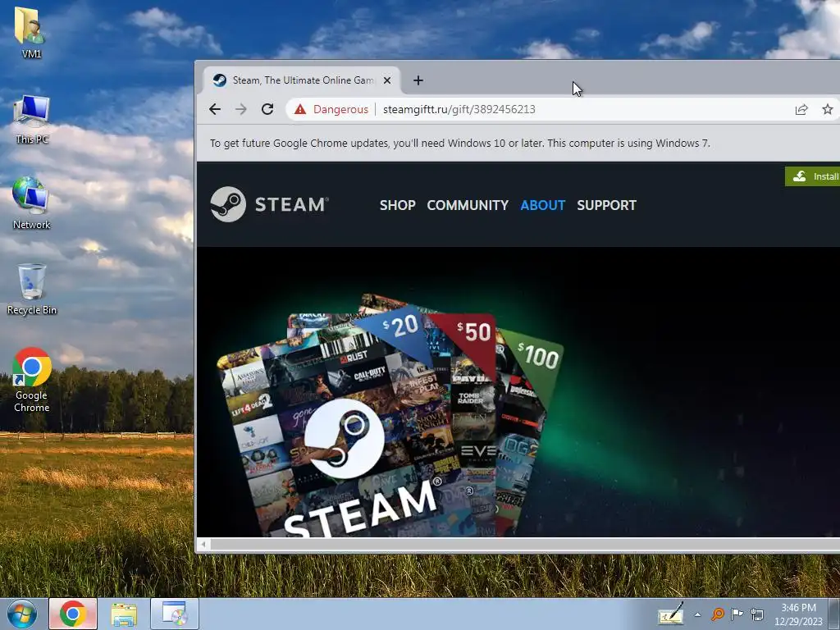Select the Recycle Bin desktop icon
The image size is (840, 630).
[31, 288]
